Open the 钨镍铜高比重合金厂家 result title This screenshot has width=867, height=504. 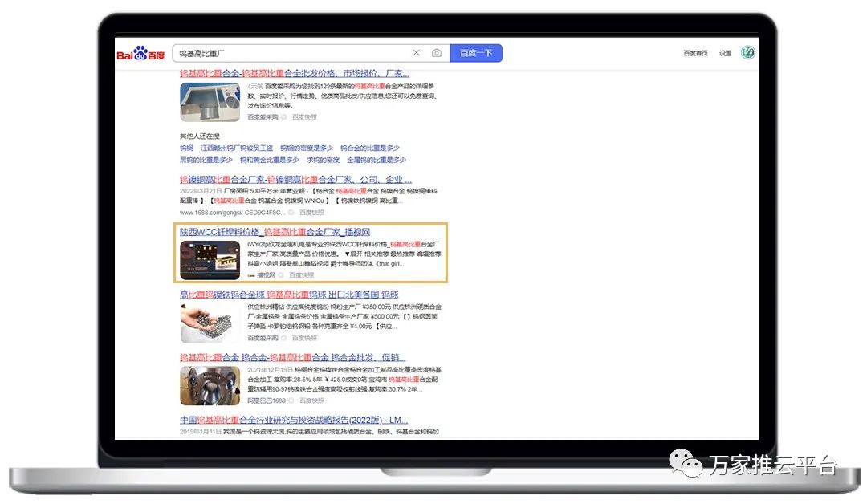point(295,180)
